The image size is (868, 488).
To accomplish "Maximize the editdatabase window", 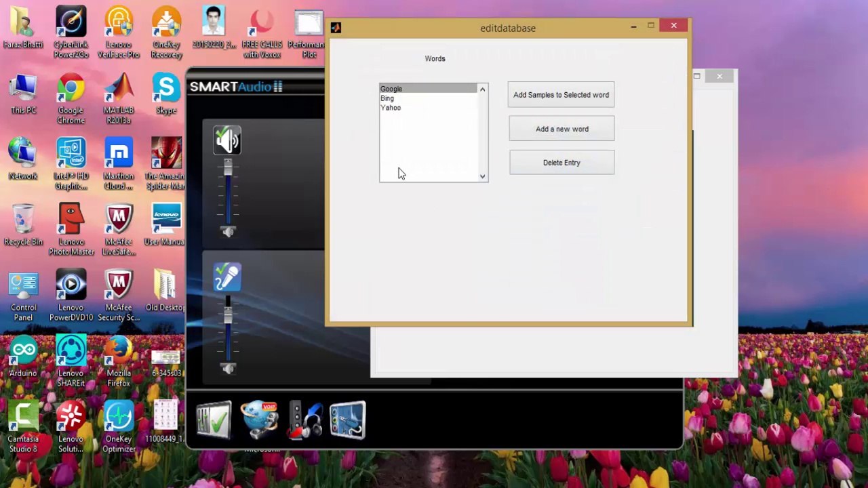I will tap(650, 26).
